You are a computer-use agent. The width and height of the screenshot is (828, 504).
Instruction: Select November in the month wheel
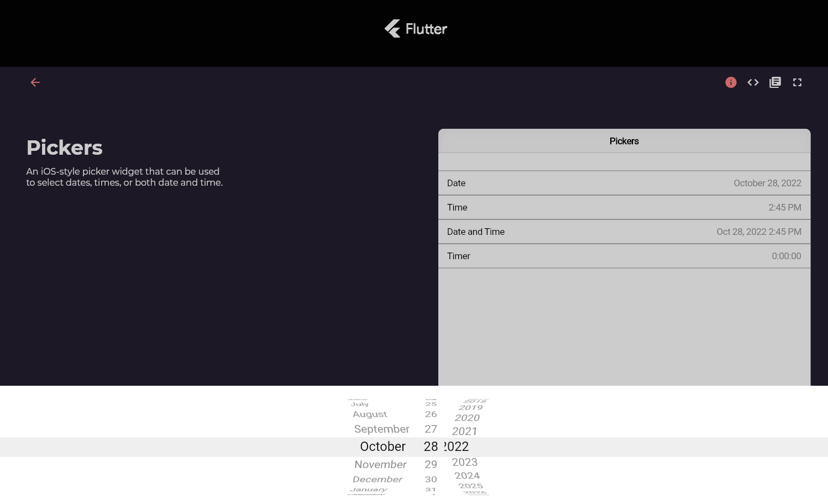pos(380,464)
